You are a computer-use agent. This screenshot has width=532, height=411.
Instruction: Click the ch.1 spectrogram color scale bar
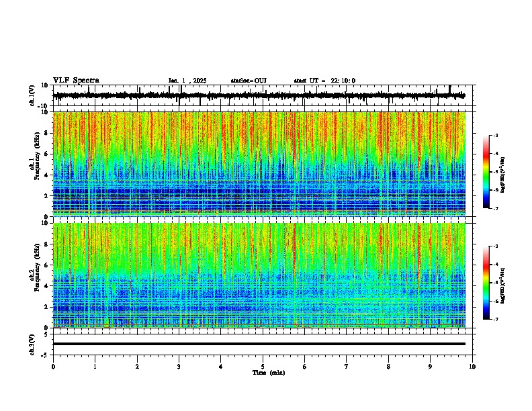[x=486, y=172]
